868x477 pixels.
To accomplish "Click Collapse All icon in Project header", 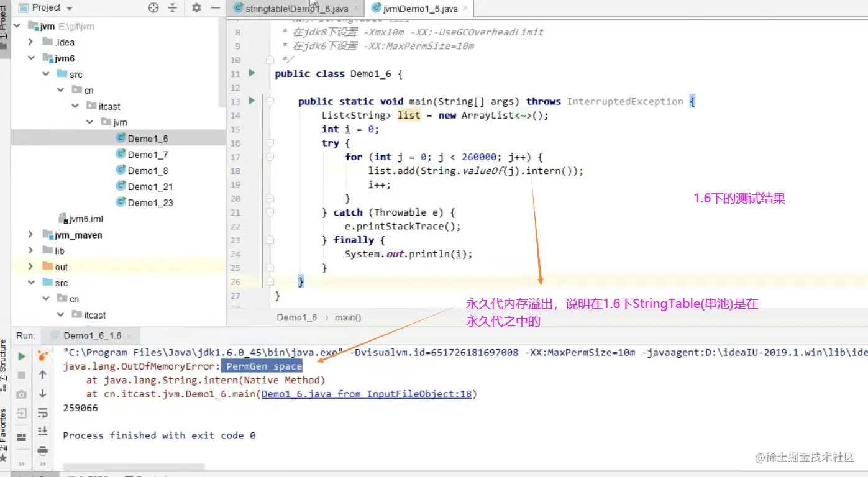I will click(x=173, y=7).
